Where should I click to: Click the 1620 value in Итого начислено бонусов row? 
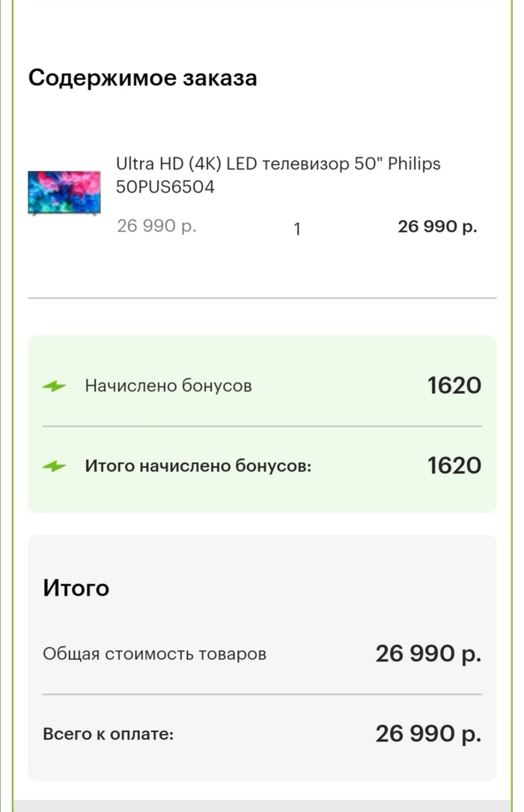pyautogui.click(x=454, y=466)
